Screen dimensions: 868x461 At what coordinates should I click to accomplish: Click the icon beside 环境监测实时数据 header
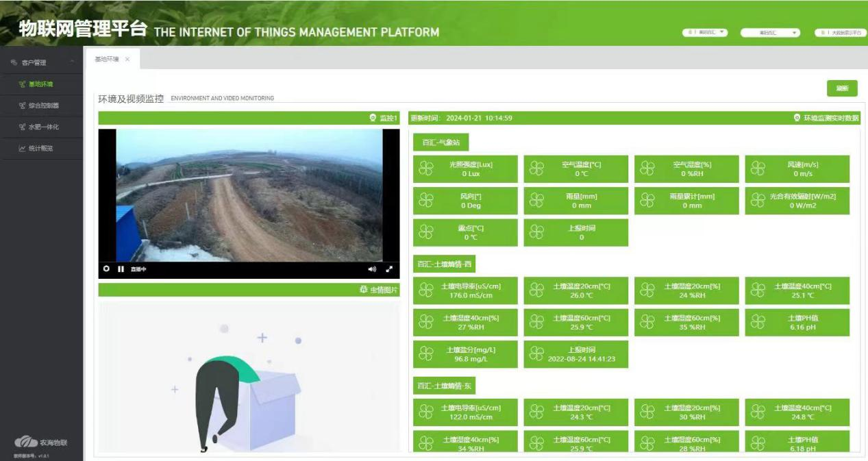click(x=797, y=119)
